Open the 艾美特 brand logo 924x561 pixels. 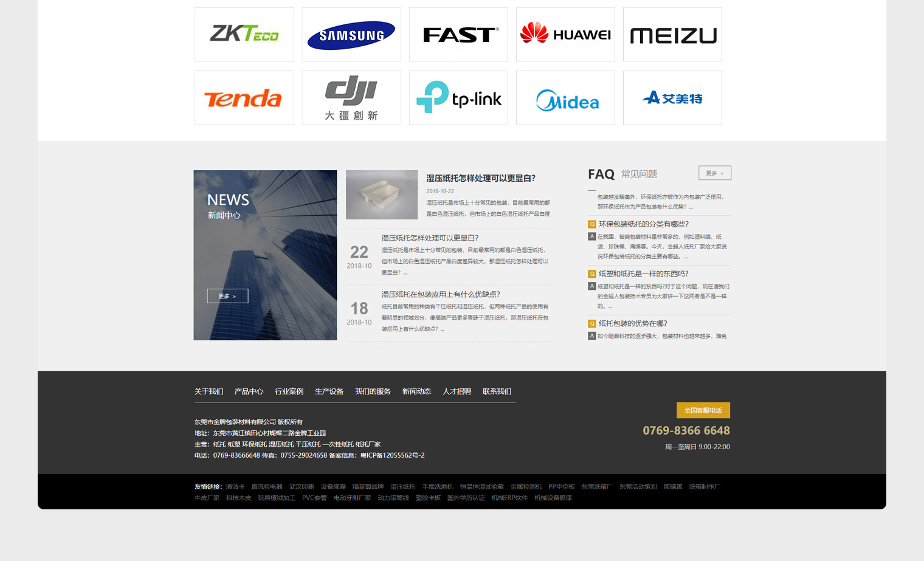coord(672,98)
